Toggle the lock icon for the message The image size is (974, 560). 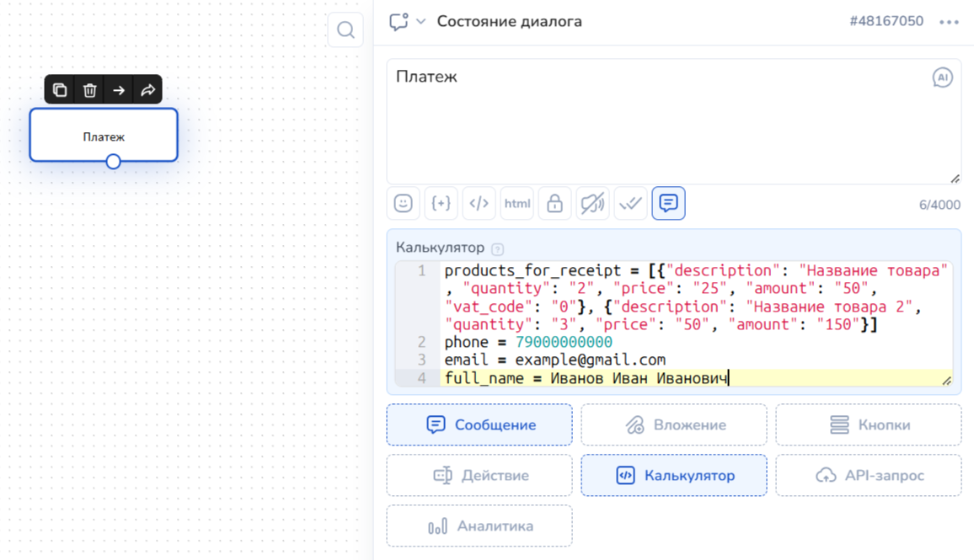click(x=554, y=204)
